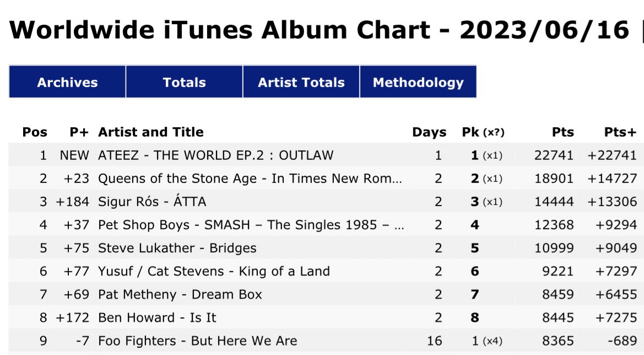Select the Pet Shop Boys SMASH entry
This screenshot has height=355, width=644.
coord(251,225)
